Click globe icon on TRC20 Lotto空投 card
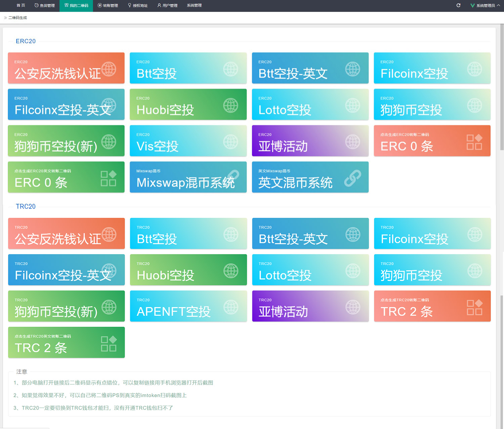 (353, 271)
